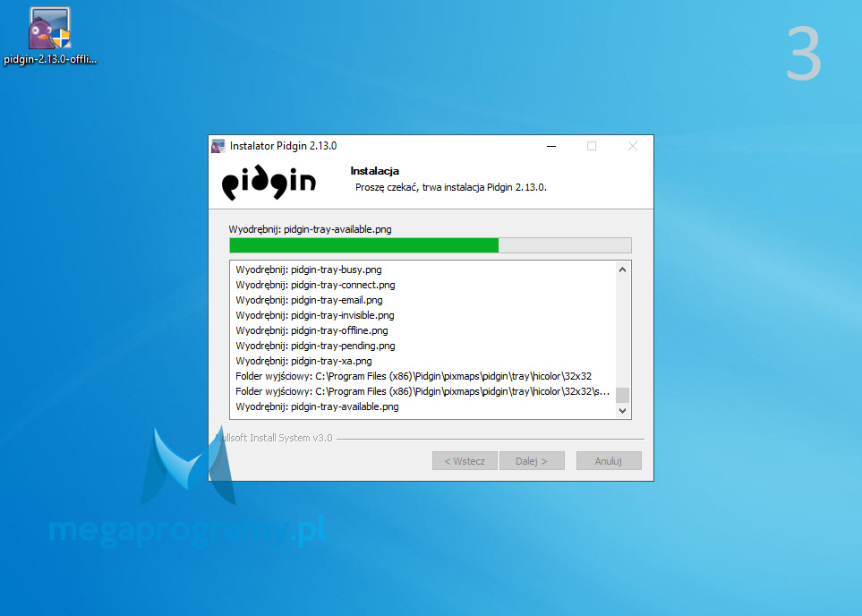
Task: Select the pidgin-tray-pending.png log line
Action: click(x=315, y=346)
